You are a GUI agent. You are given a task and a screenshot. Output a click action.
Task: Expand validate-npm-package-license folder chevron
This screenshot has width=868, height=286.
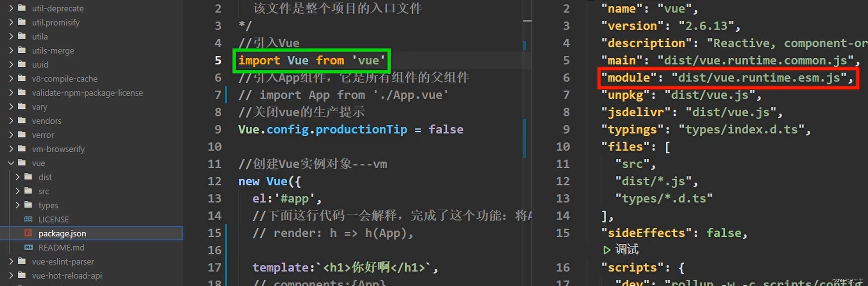pos(11,92)
